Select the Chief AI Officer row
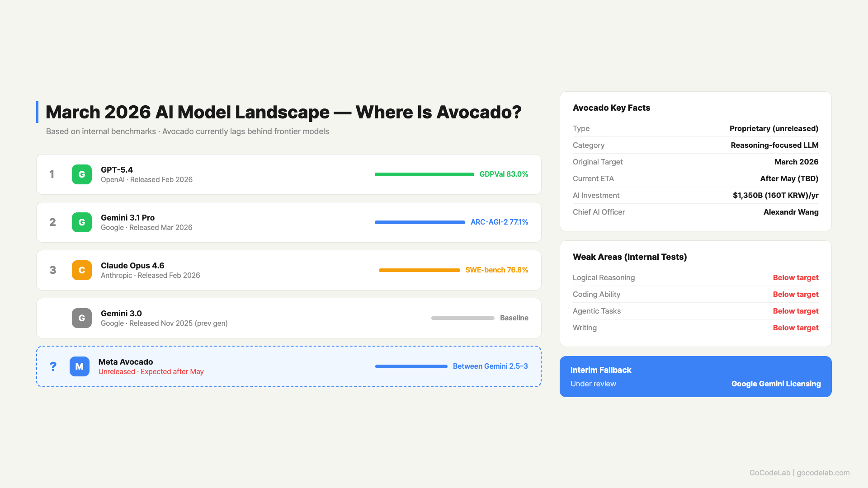The height and width of the screenshot is (488, 868). (x=695, y=212)
